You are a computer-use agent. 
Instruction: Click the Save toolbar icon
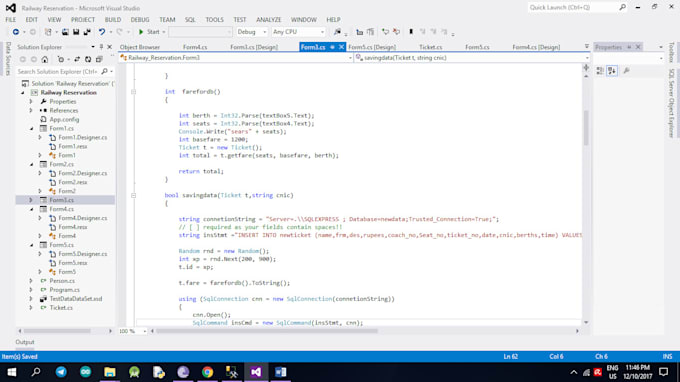(x=76, y=32)
